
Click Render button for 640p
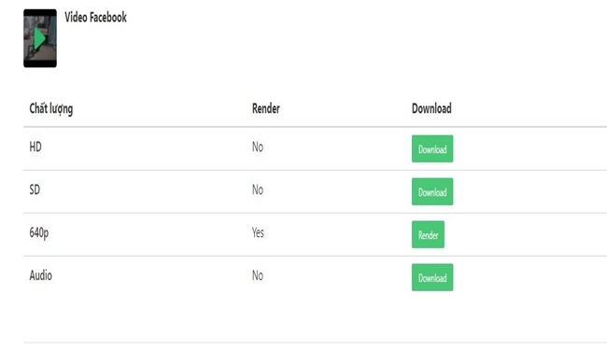(428, 235)
